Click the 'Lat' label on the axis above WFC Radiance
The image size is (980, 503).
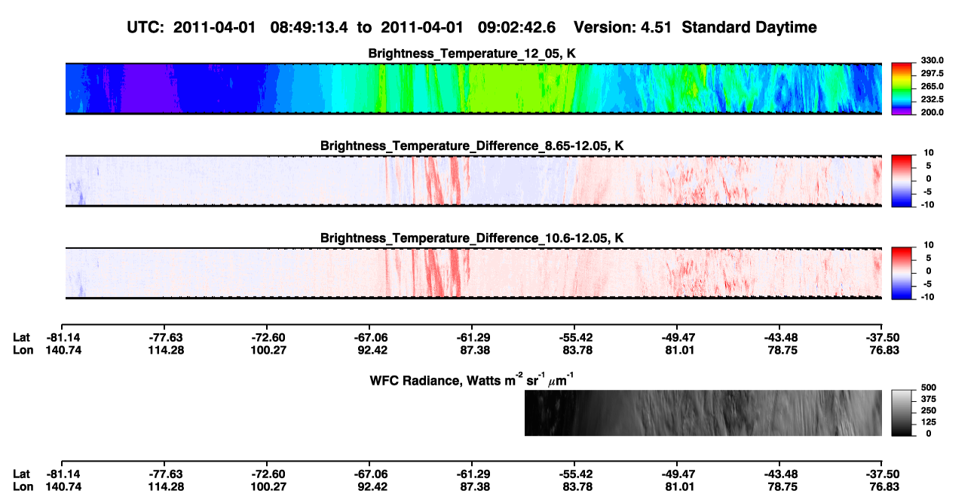pyautogui.click(x=21, y=337)
